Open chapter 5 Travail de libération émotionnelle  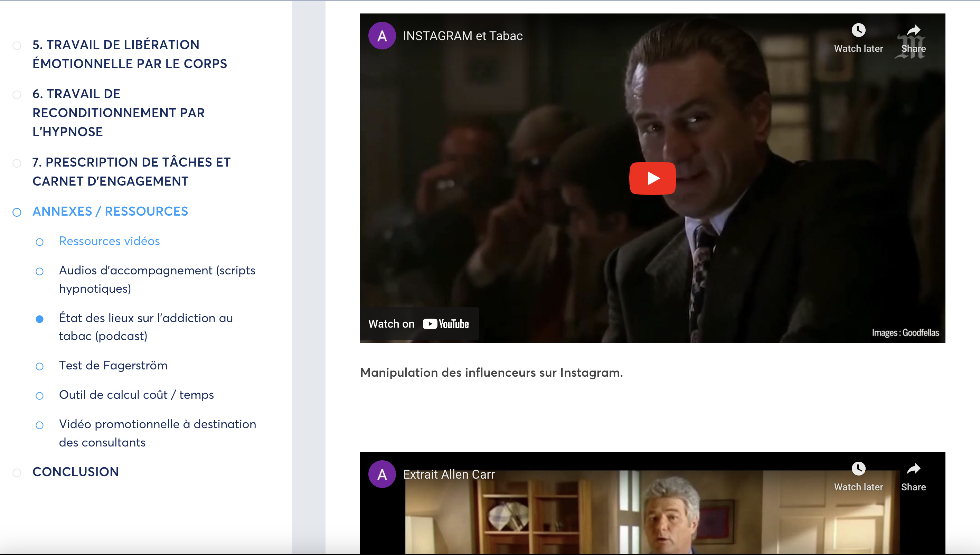coord(130,54)
